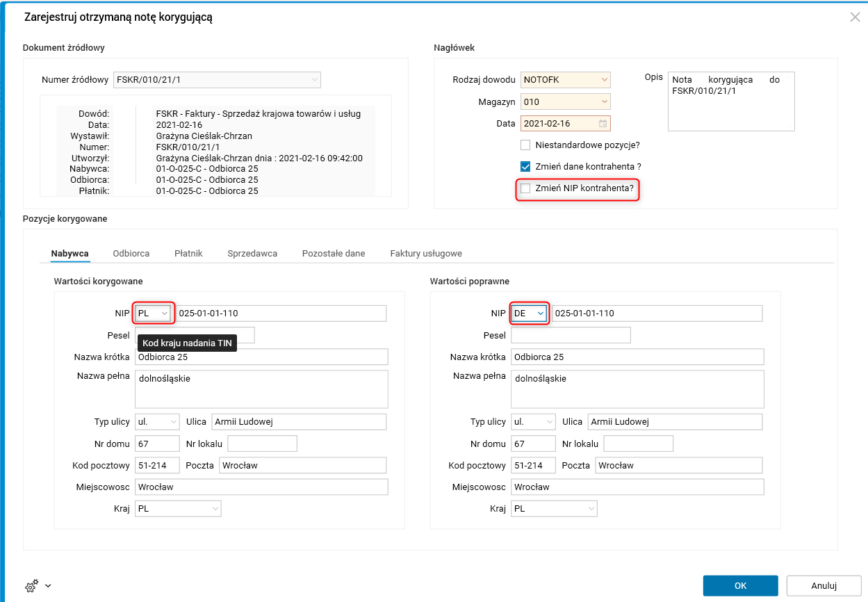The height and width of the screenshot is (602, 868).
Task: Click the correct values Pesel field
Action: pos(571,335)
